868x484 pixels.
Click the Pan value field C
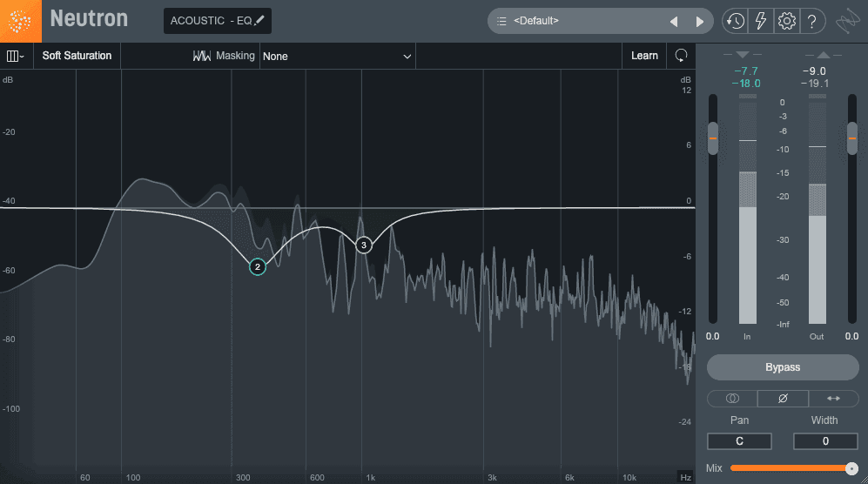click(x=739, y=441)
